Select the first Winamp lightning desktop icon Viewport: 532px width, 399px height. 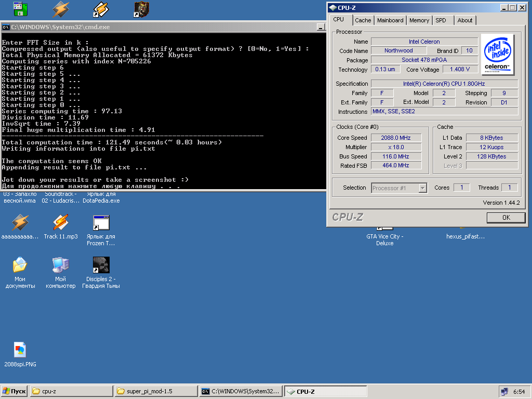[61, 9]
